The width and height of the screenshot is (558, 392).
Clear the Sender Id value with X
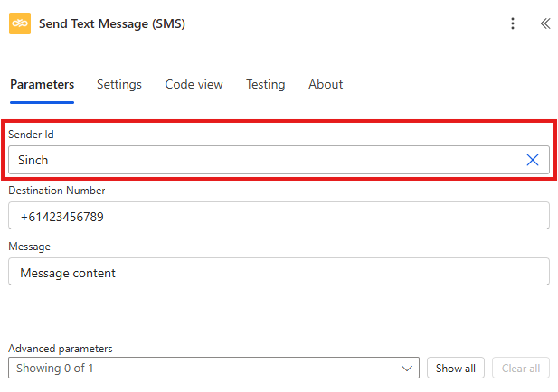(533, 160)
